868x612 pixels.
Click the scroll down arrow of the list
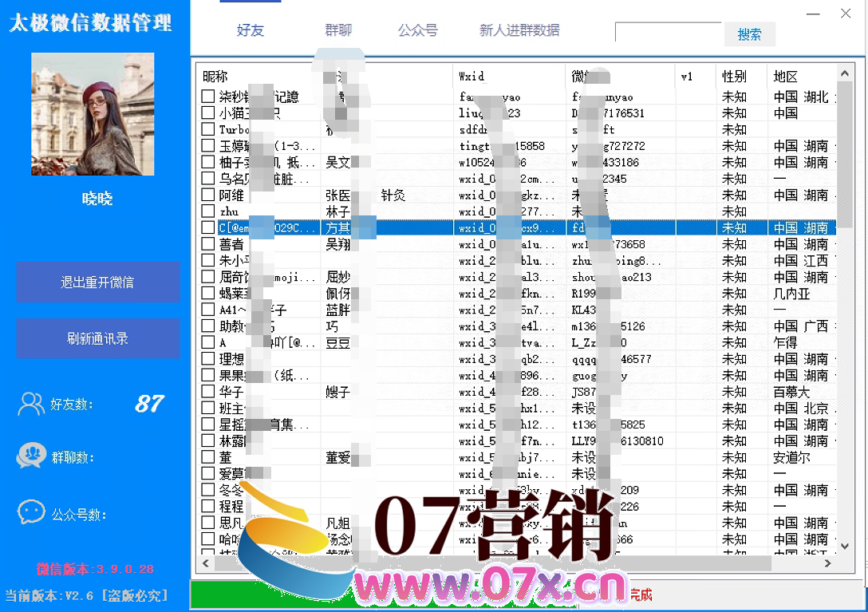(844, 546)
